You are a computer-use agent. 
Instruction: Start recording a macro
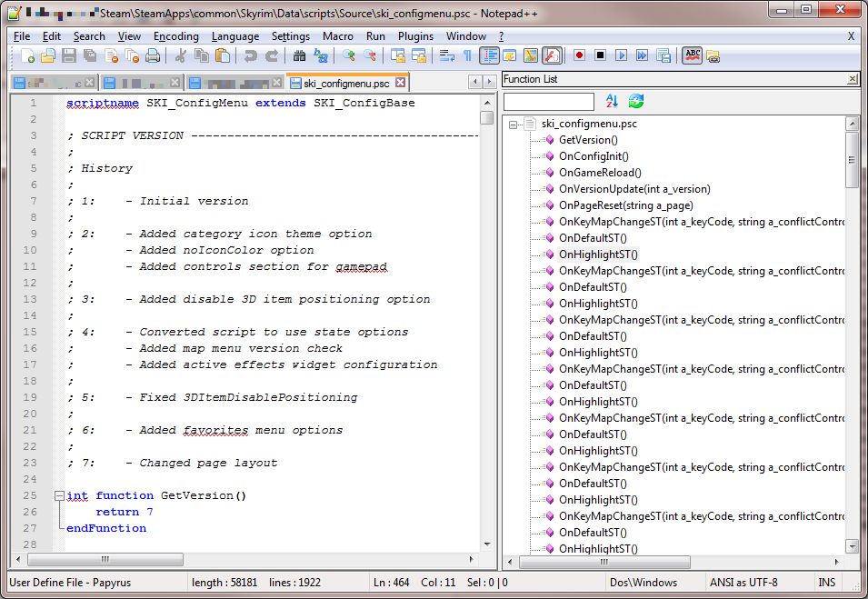(x=579, y=55)
